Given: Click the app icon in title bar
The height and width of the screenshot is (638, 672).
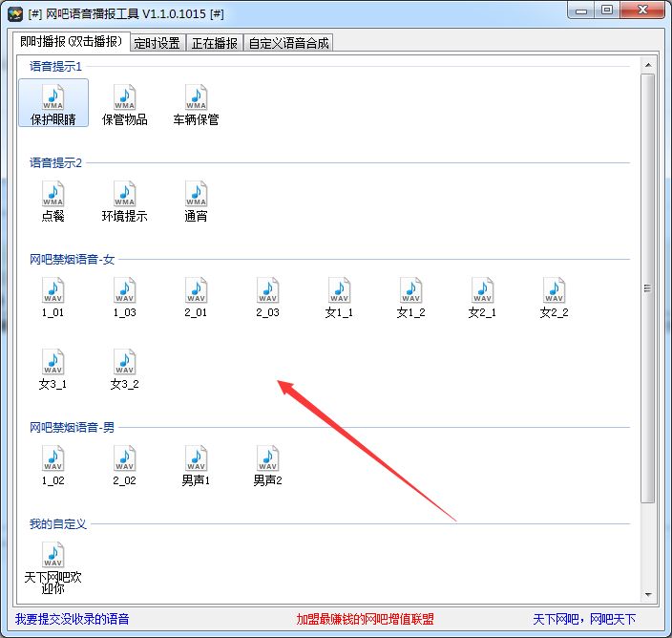Looking at the screenshot, I should point(15,14).
